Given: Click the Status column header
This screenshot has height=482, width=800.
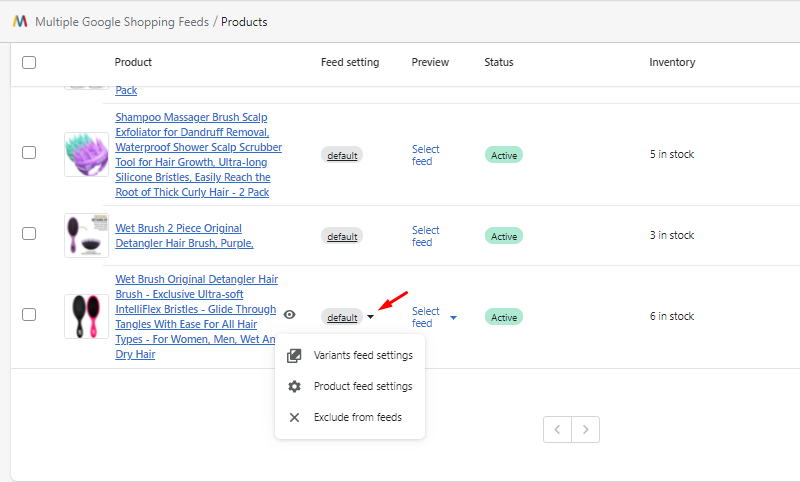Looking at the screenshot, I should click(498, 62).
